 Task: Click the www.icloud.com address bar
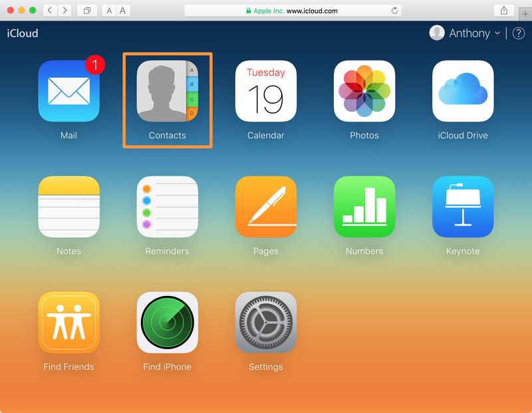(293, 11)
